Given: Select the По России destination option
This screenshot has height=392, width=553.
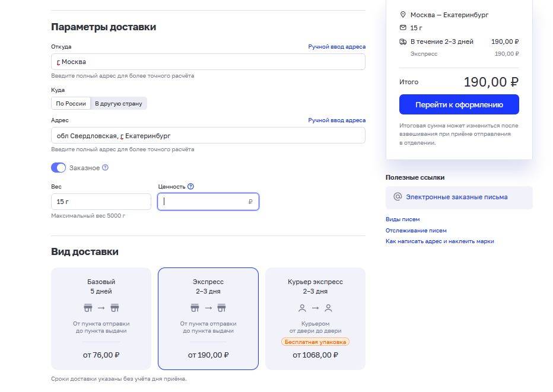Looking at the screenshot, I should click(71, 103).
